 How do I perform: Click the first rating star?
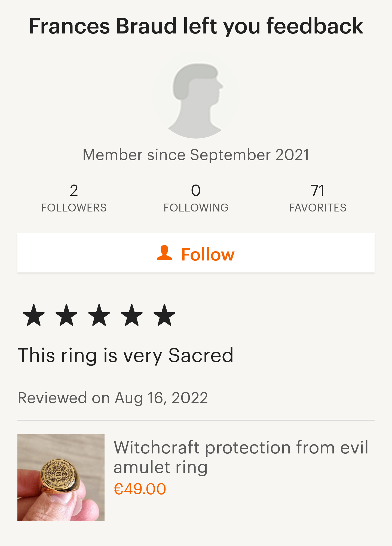pos(34,315)
